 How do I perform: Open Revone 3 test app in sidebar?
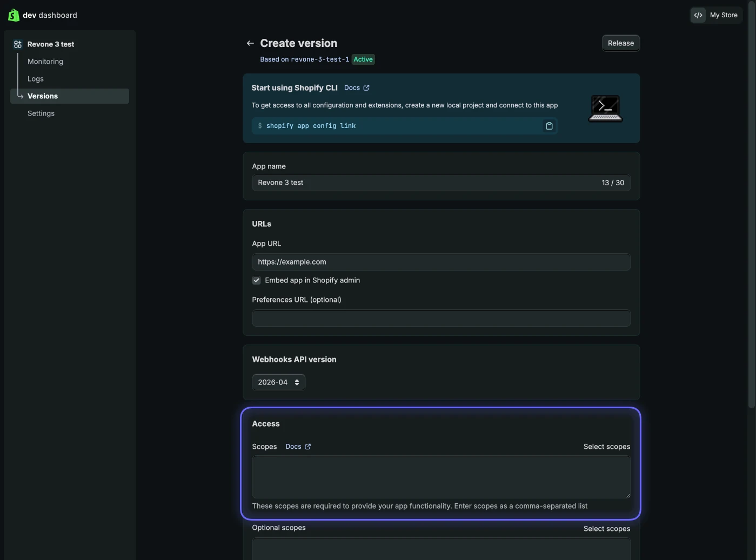51,44
